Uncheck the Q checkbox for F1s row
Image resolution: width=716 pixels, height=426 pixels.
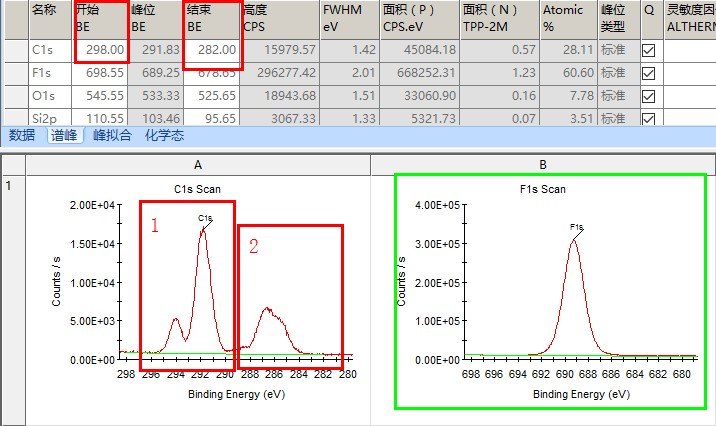point(648,73)
